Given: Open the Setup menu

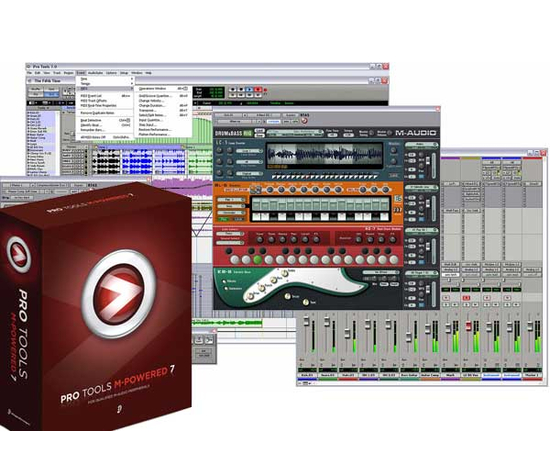Looking at the screenshot, I should [124, 73].
